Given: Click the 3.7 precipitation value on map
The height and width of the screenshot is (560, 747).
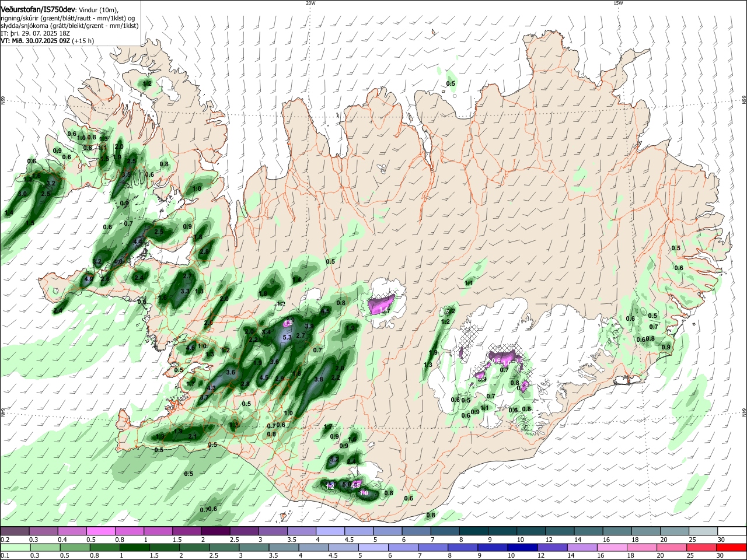Looking at the screenshot, I should pos(204,397).
